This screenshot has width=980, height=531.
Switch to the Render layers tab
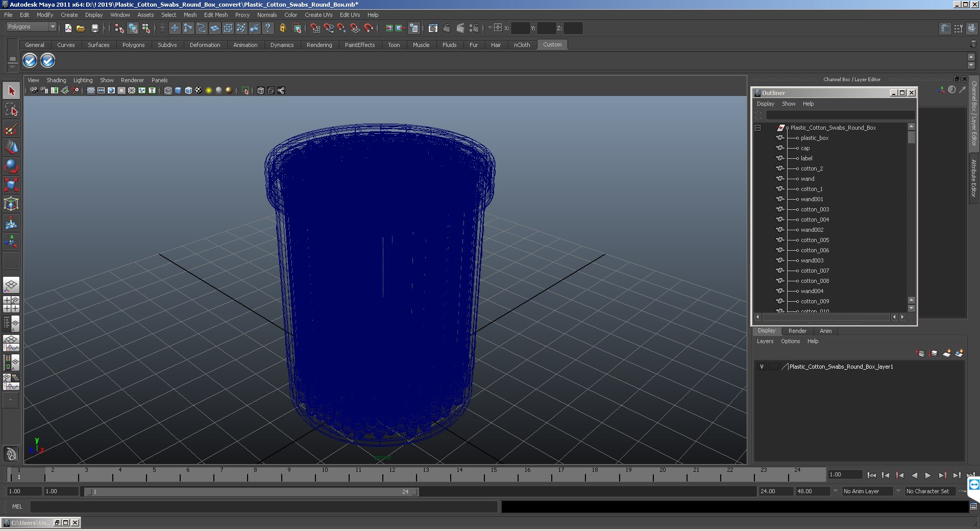point(797,331)
